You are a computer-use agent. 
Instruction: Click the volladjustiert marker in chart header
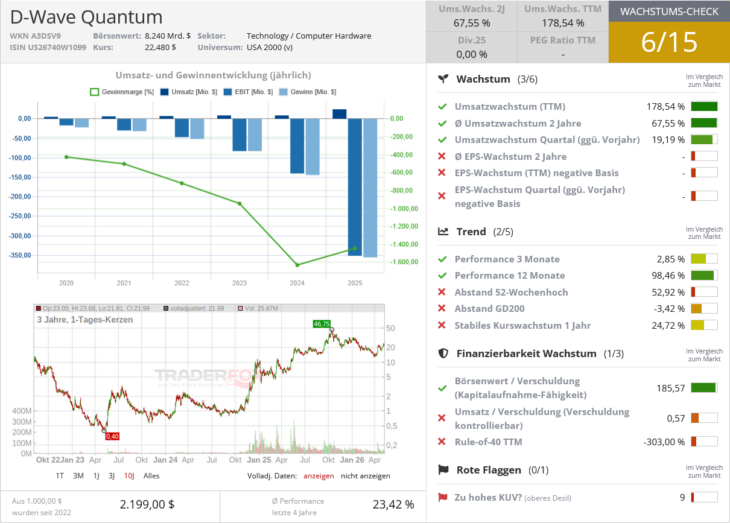(x=166, y=308)
